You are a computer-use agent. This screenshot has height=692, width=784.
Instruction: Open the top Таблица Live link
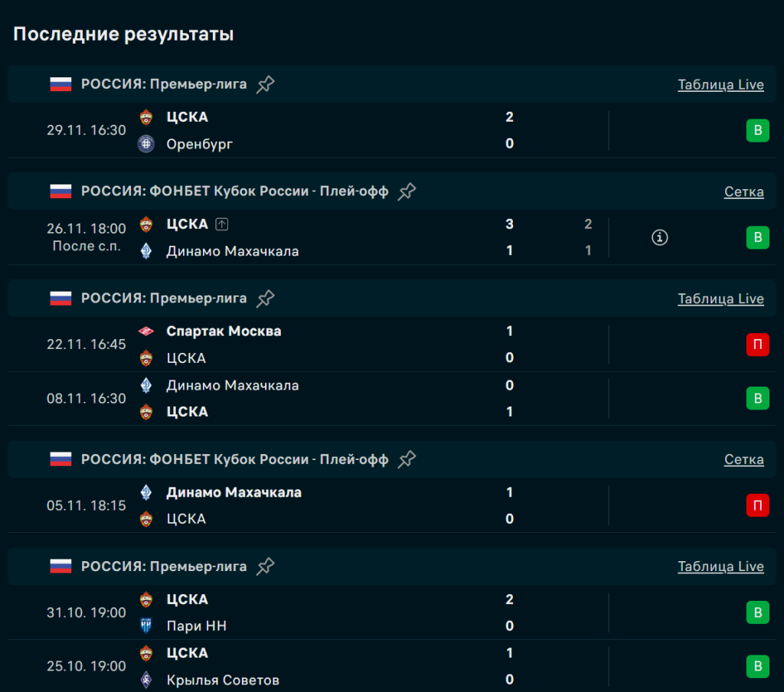720,84
